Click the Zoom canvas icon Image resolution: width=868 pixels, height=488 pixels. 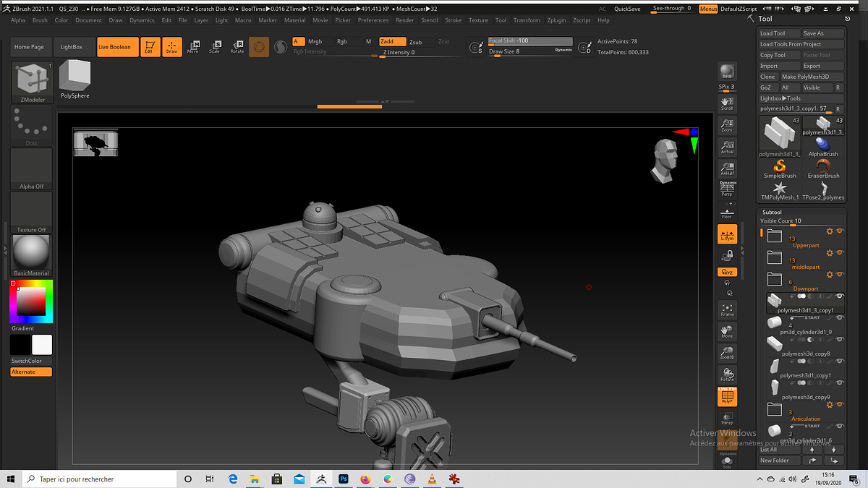click(727, 125)
